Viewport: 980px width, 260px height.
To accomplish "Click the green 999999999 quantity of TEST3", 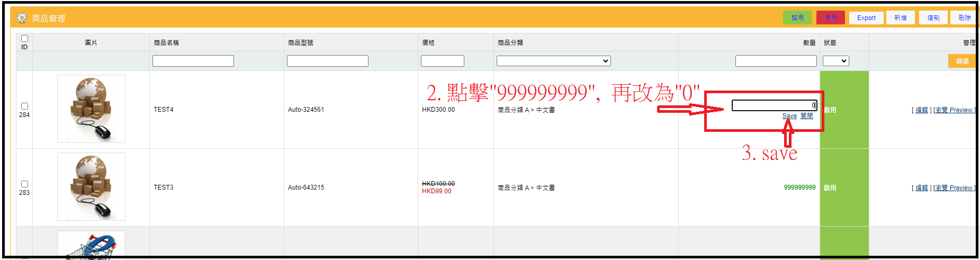I will (x=799, y=187).
